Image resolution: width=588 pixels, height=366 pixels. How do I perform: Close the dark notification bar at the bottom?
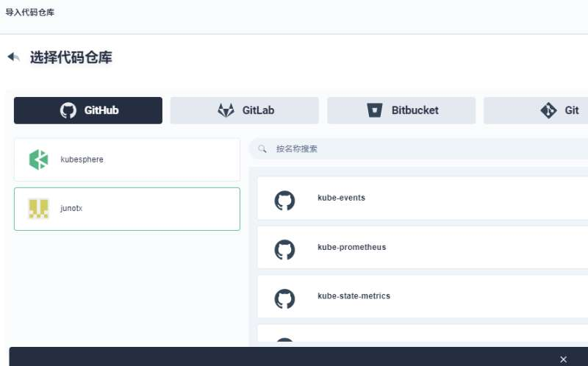563,359
